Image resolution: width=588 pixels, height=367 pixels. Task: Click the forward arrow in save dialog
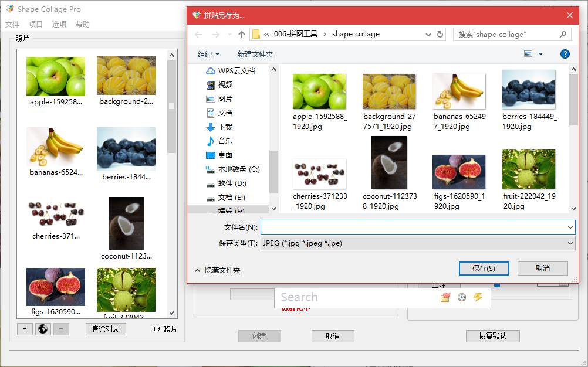pos(215,35)
